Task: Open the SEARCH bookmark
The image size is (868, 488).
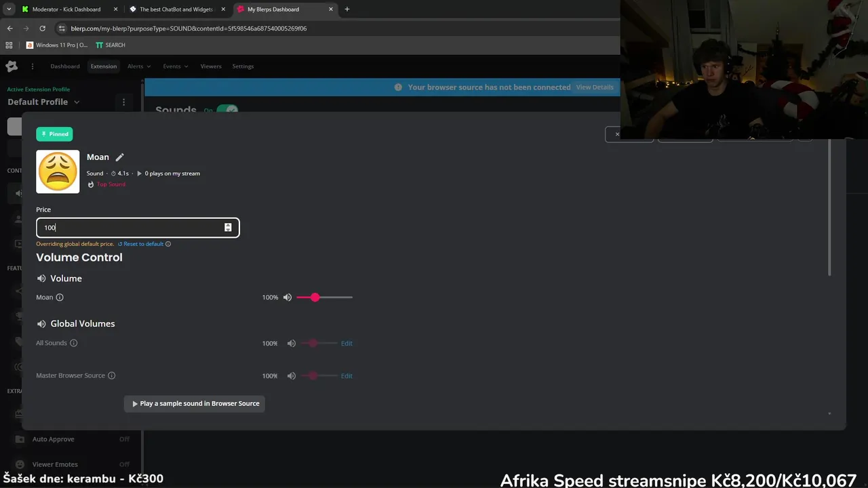Action: (x=110, y=45)
